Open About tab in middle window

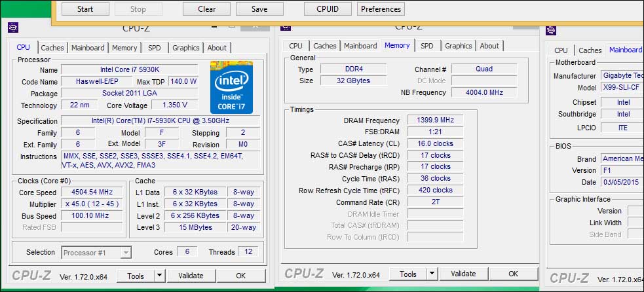click(x=489, y=46)
